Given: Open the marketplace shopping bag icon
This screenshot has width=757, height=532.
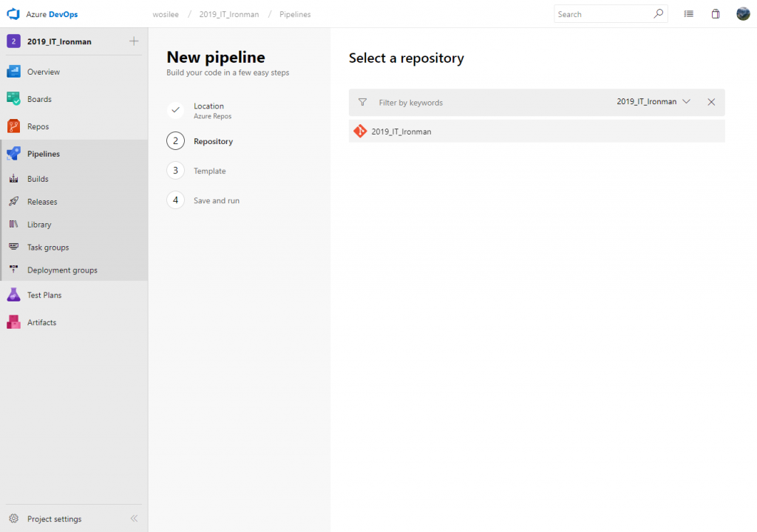Looking at the screenshot, I should (716, 14).
